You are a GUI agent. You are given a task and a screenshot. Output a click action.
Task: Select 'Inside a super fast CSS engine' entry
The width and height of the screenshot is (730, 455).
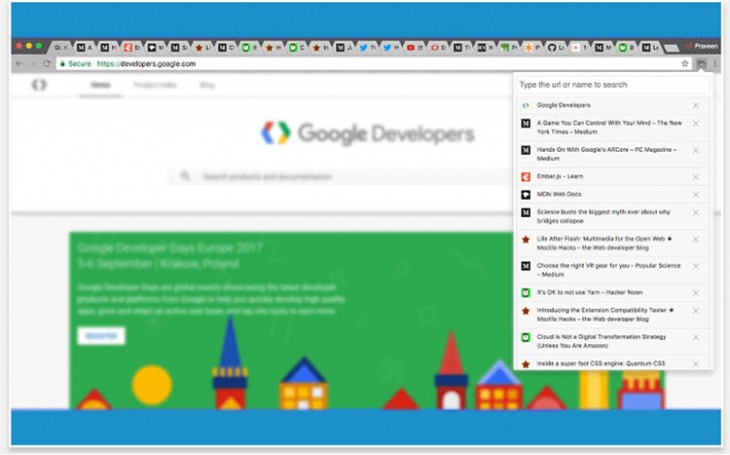click(612, 363)
